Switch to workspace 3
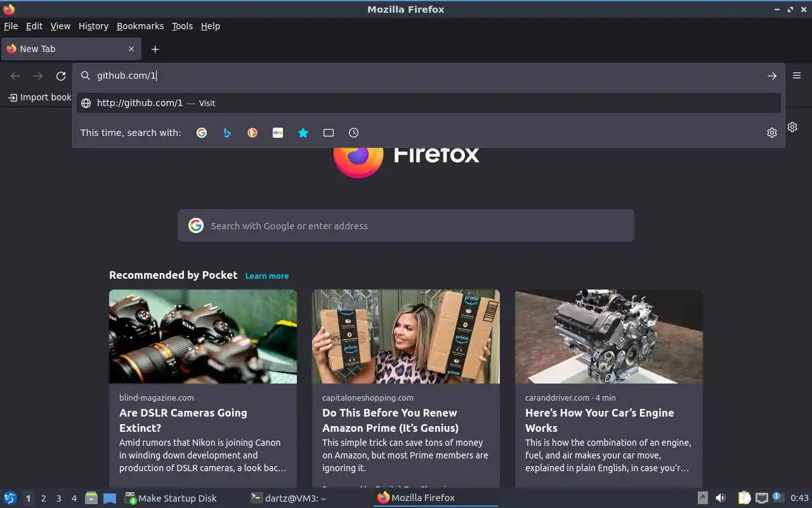This screenshot has height=508, width=812. [58, 498]
